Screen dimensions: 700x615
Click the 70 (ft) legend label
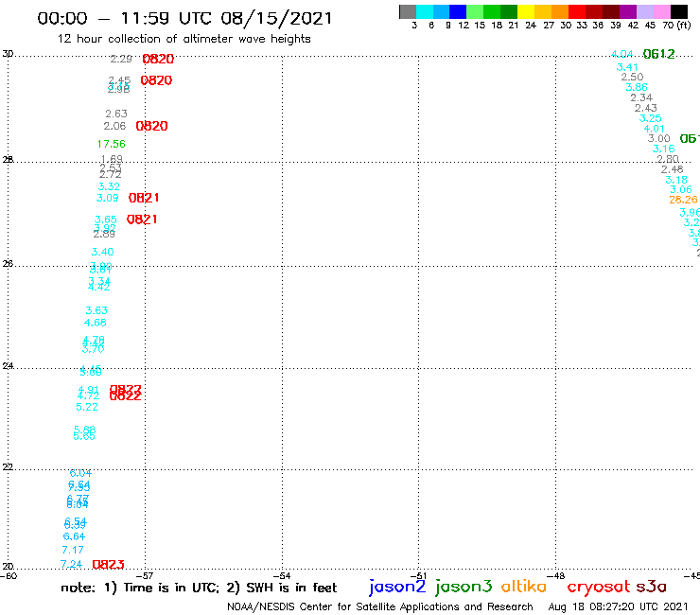click(676, 25)
